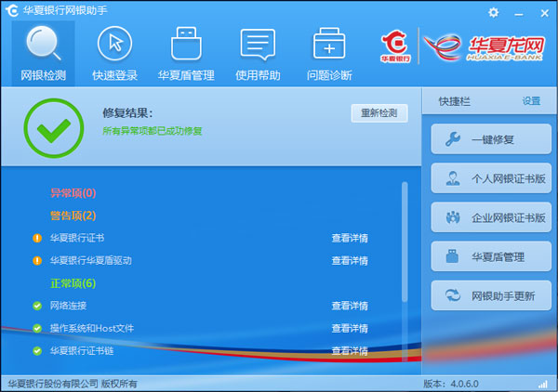Click the warning icon beside 华夏银行华夏盾驱动
The height and width of the screenshot is (392, 558).
coord(37,261)
